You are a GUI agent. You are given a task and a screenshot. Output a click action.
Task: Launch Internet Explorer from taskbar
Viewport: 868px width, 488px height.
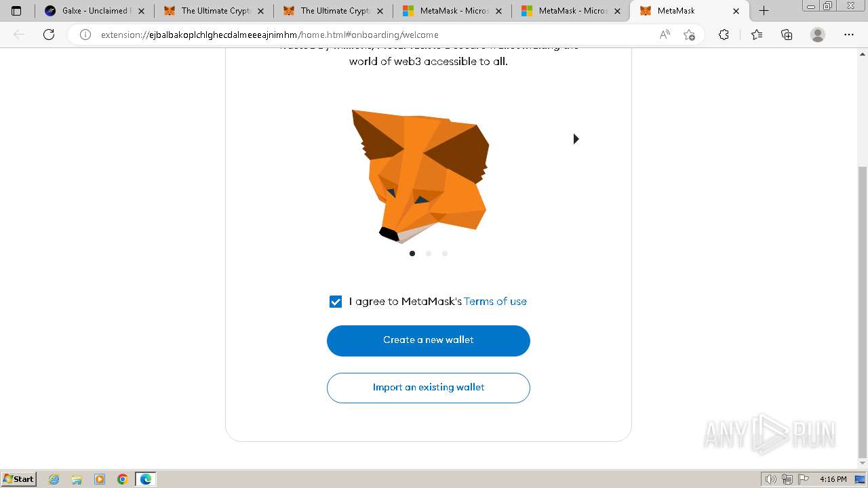54,479
